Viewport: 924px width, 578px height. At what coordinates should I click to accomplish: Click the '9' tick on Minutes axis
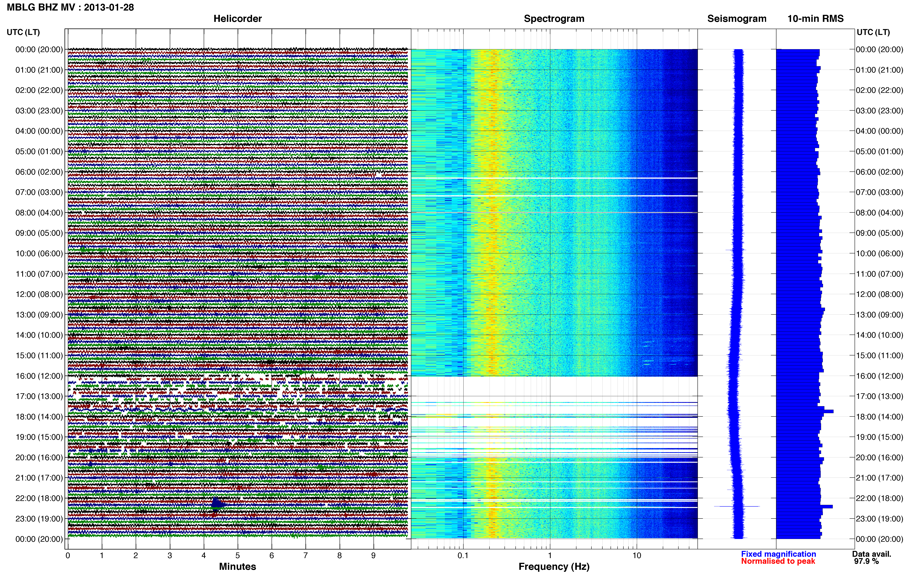pos(373,555)
